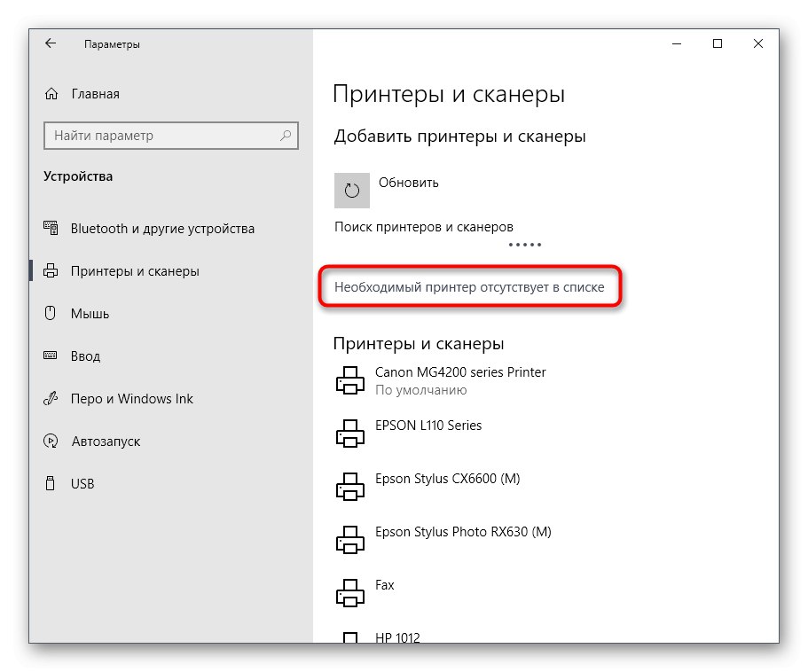
Task: Click the Найти параметр search field
Action: click(x=160, y=136)
